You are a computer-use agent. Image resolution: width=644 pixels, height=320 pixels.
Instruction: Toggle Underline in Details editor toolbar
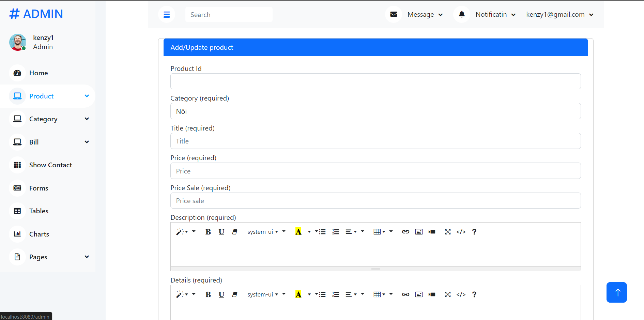tap(221, 294)
